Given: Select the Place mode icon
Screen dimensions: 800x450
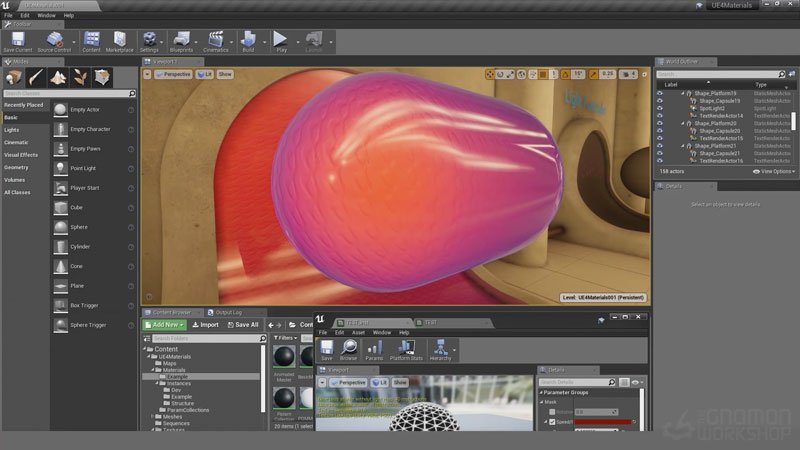Looking at the screenshot, I should 13,78.
